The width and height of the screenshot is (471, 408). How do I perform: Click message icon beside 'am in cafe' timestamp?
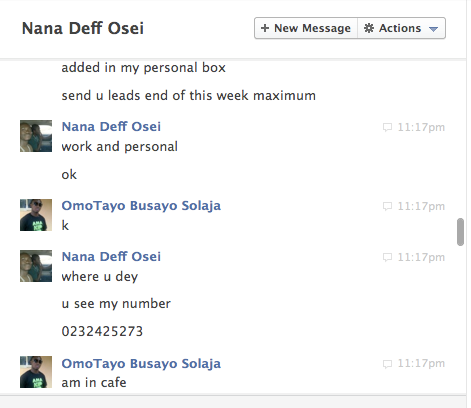point(387,364)
